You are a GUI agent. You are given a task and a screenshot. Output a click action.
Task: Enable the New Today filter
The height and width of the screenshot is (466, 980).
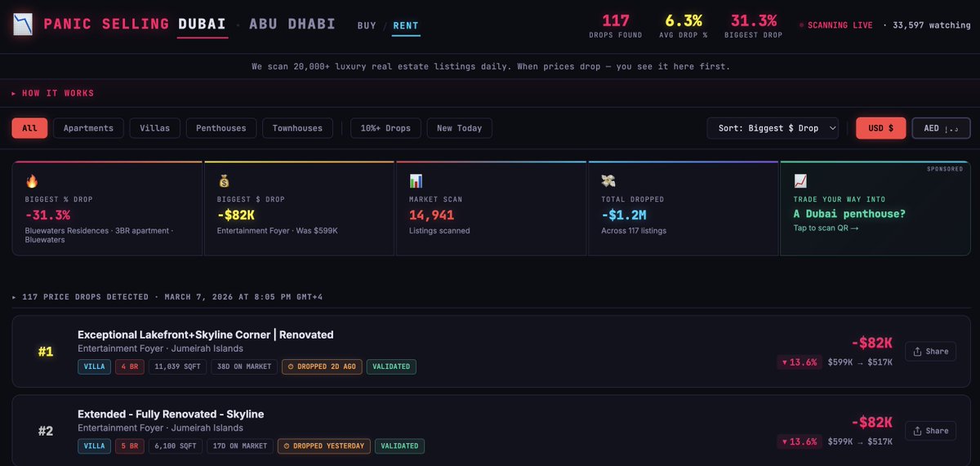pyautogui.click(x=459, y=128)
